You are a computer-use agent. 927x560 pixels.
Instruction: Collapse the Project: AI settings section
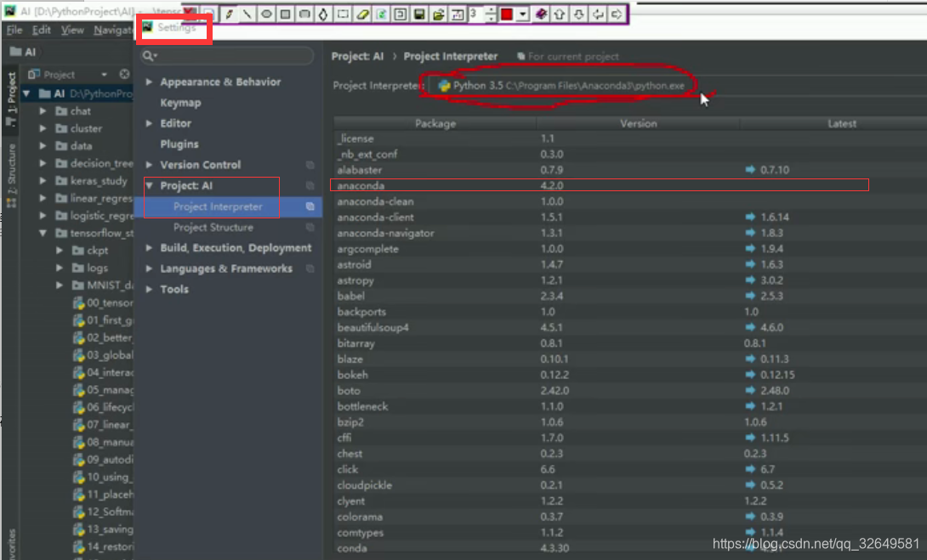(149, 185)
